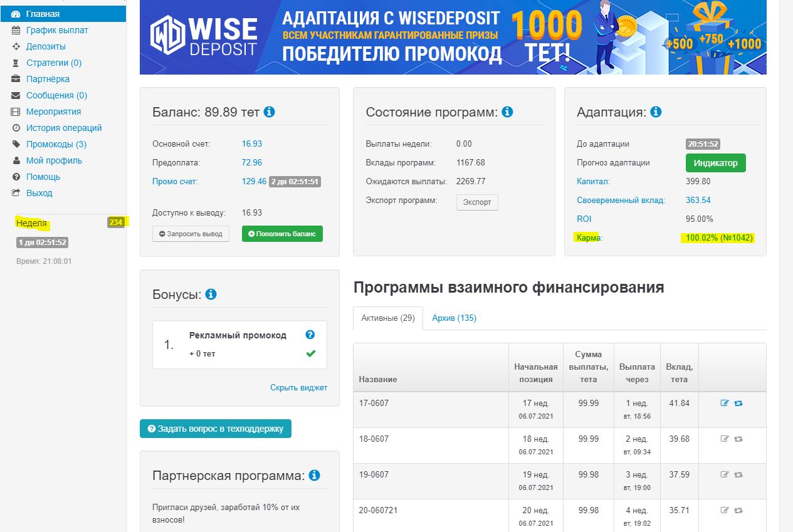793x532 pixels.
Task: Click the green Индикатор button
Action: [x=715, y=163]
